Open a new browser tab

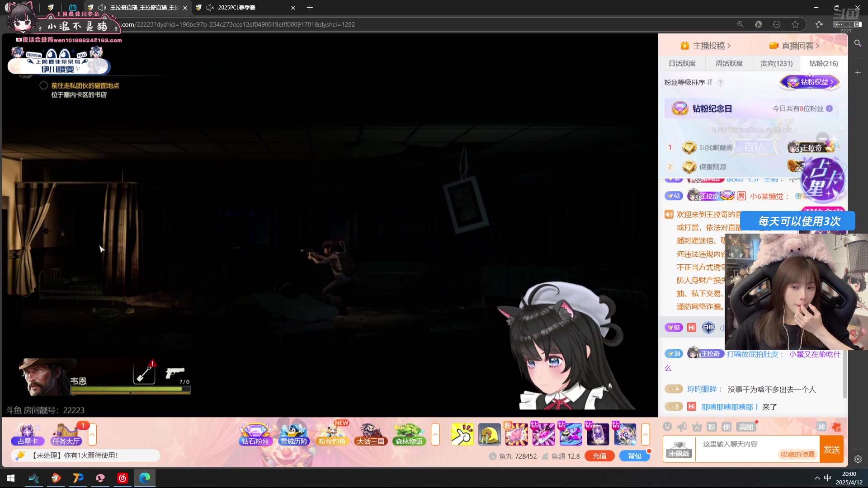click(310, 8)
